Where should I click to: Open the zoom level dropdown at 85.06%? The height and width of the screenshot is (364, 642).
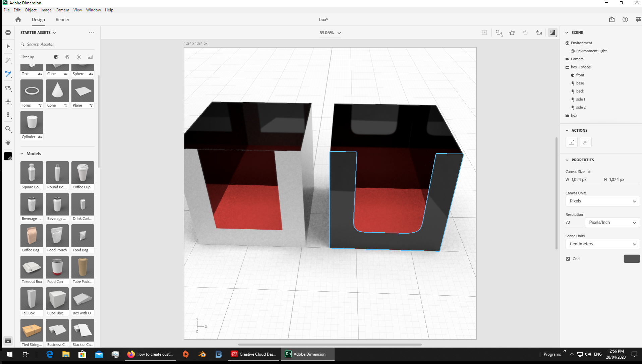click(x=339, y=33)
